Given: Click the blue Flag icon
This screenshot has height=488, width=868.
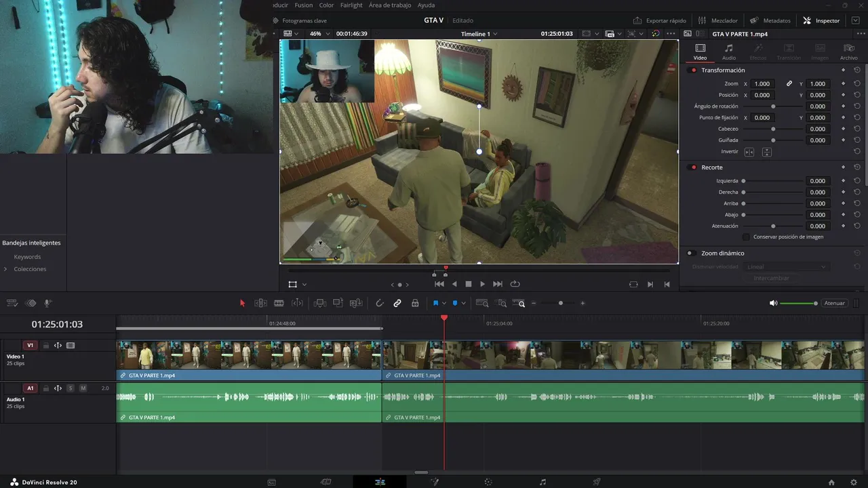Looking at the screenshot, I should (x=435, y=303).
